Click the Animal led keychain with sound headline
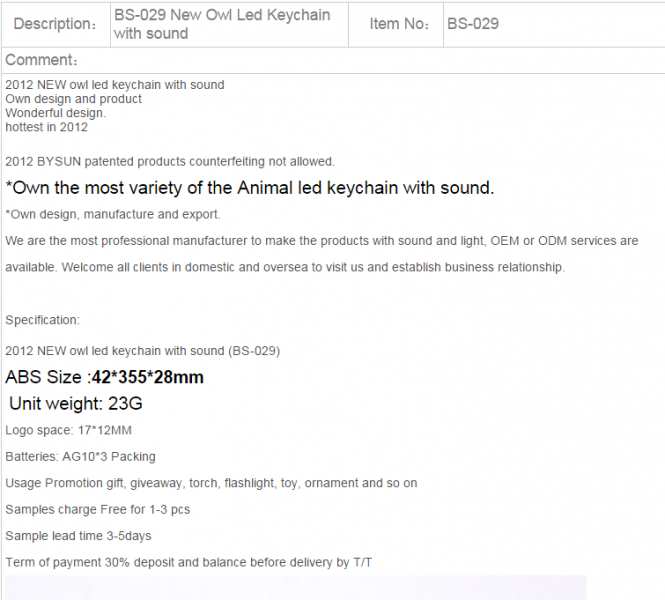 click(250, 188)
